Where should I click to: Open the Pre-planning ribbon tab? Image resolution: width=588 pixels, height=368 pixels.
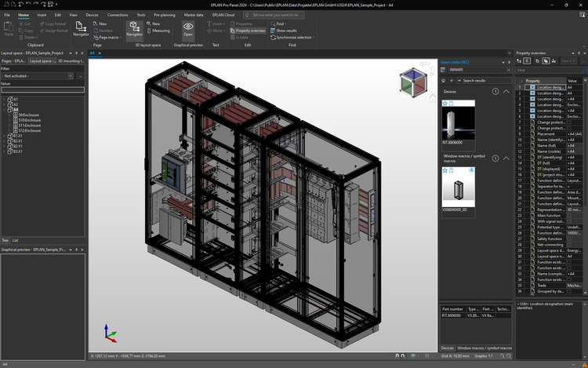tap(165, 14)
